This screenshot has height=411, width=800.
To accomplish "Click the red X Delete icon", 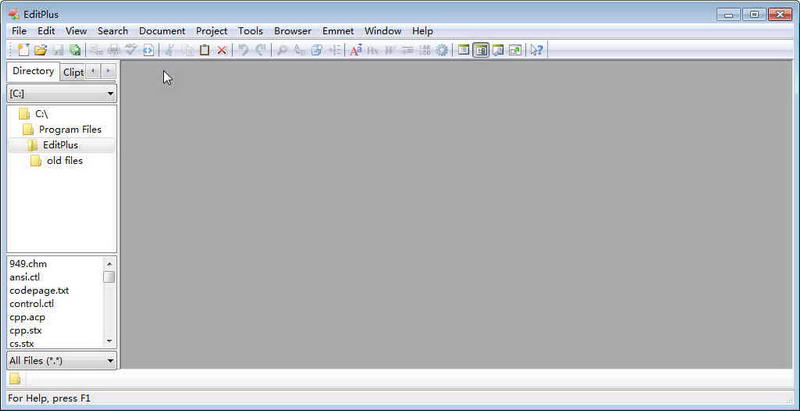I will coord(222,50).
